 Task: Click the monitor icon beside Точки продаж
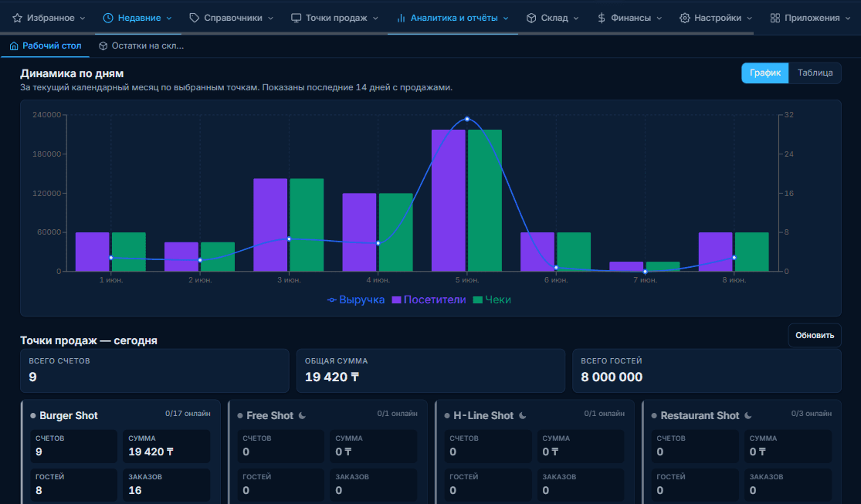point(296,18)
